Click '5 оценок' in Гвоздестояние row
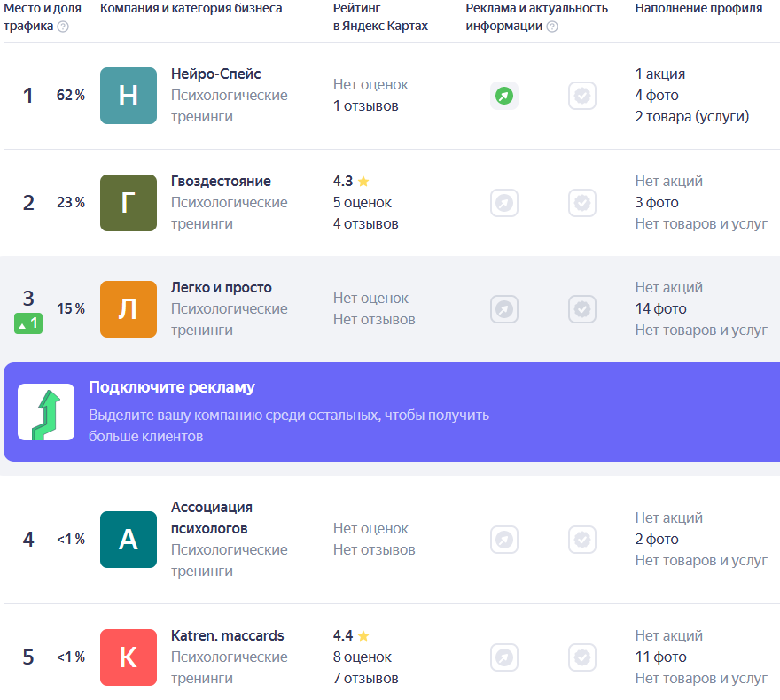This screenshot has width=780, height=700. click(363, 203)
